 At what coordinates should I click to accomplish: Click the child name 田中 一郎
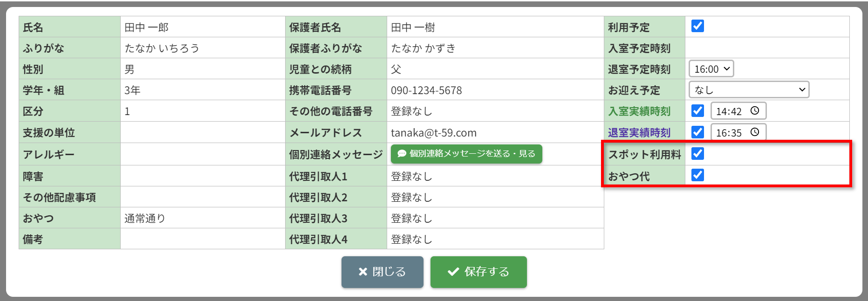(146, 27)
